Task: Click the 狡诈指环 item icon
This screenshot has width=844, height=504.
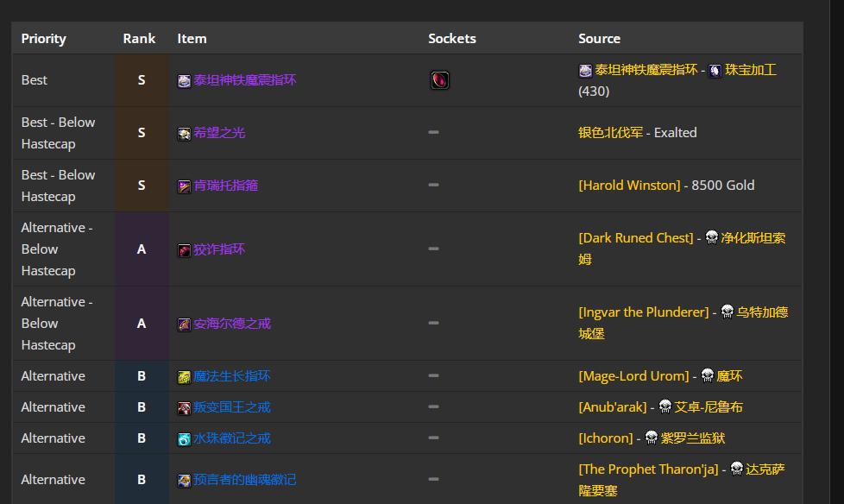Action: click(x=184, y=249)
